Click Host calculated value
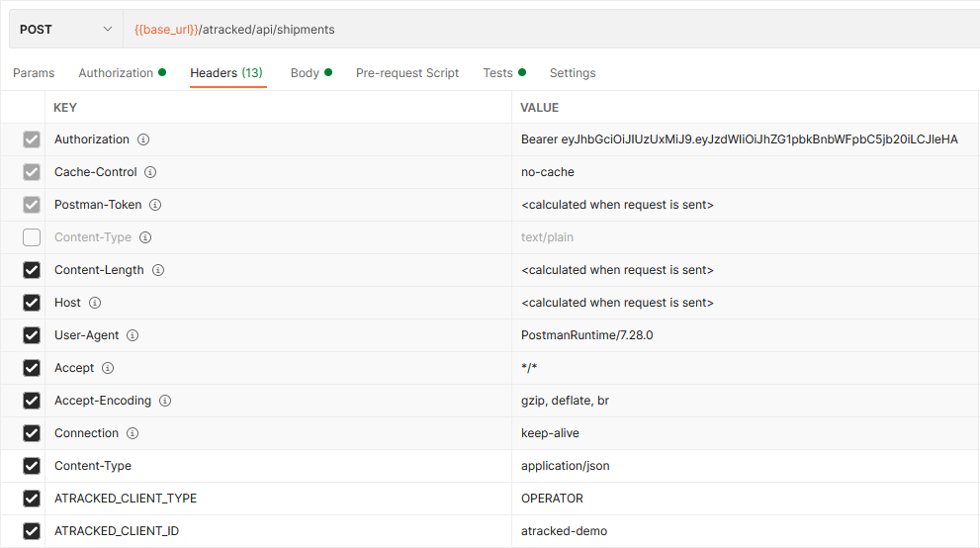 (617, 303)
